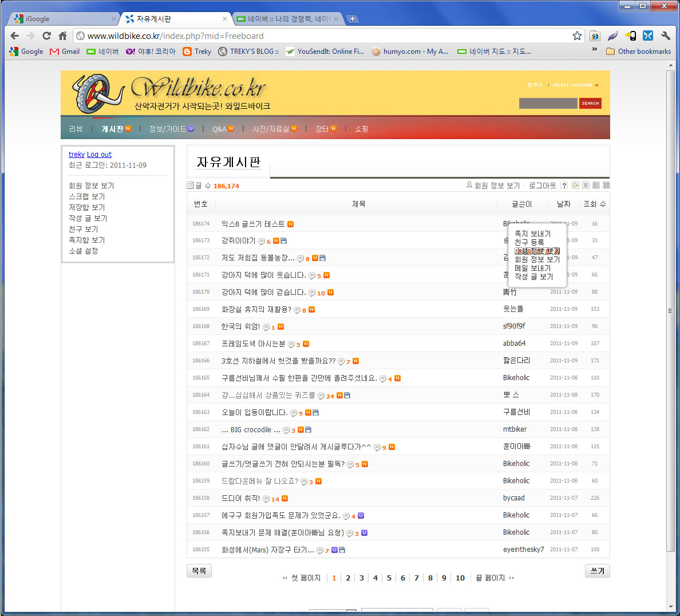
Task: Click the red SEARCH button
Action: coord(590,104)
